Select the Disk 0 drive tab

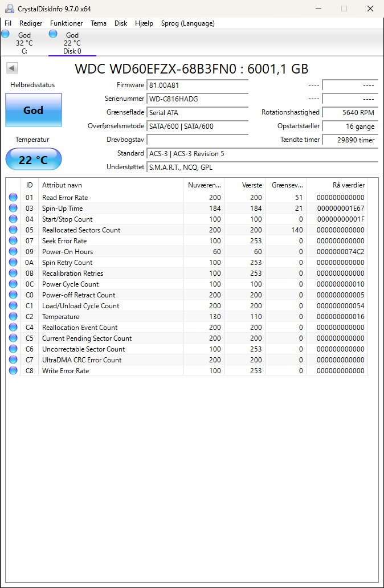point(72,43)
